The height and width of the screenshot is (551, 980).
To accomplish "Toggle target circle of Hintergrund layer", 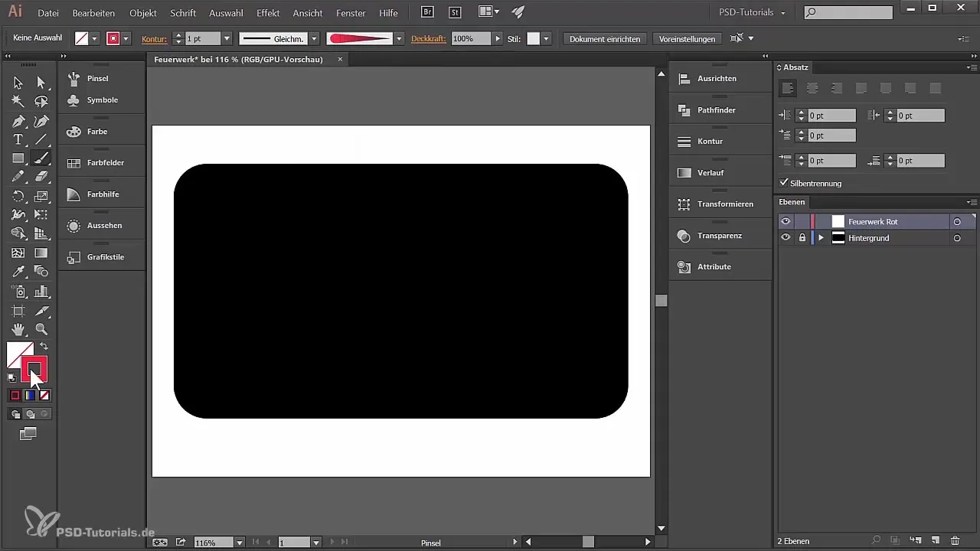I will pos(956,238).
